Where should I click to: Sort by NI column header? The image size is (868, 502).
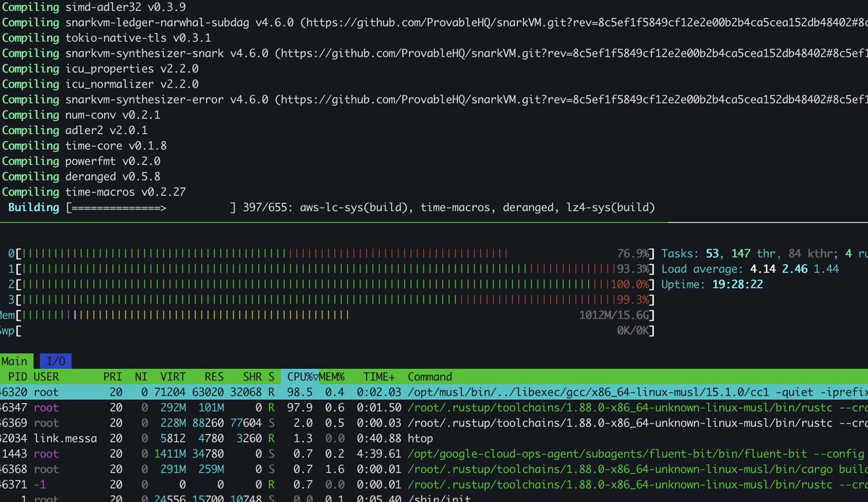tap(141, 376)
